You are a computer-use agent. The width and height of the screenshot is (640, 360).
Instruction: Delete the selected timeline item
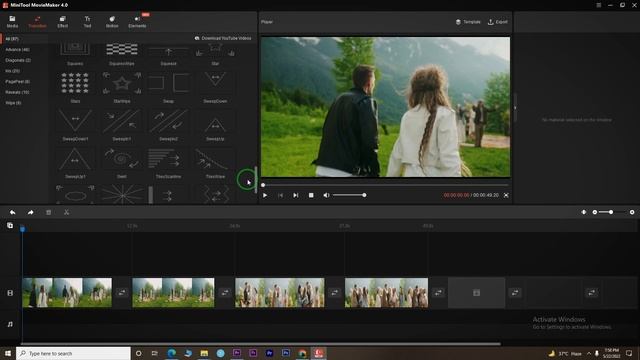point(49,212)
